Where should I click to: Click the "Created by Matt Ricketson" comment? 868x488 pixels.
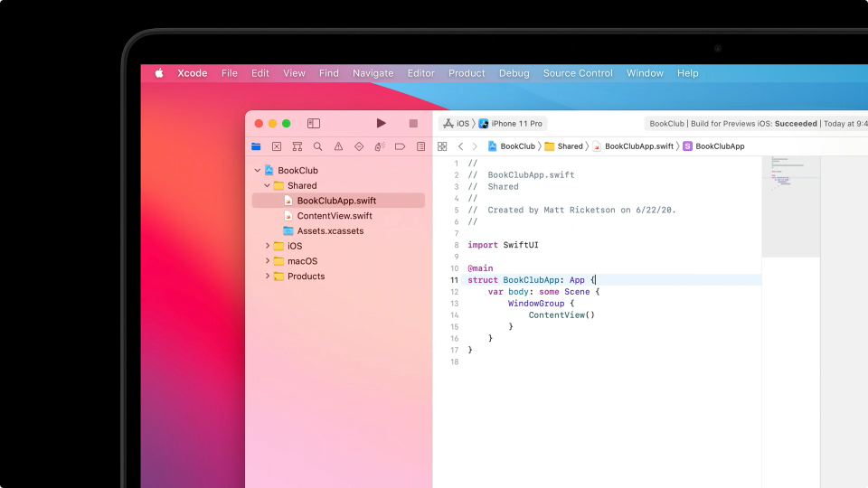571,210
